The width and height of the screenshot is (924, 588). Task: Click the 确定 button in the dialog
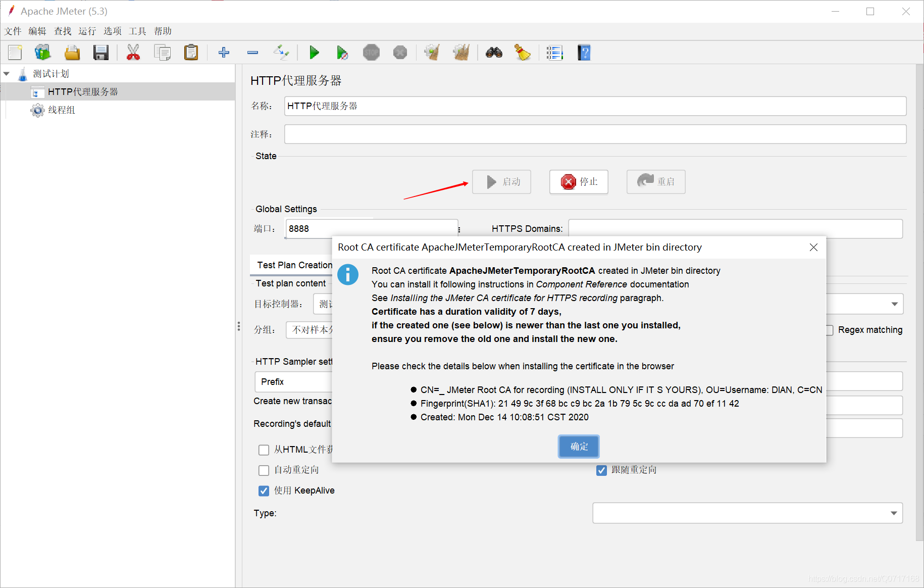click(x=579, y=447)
